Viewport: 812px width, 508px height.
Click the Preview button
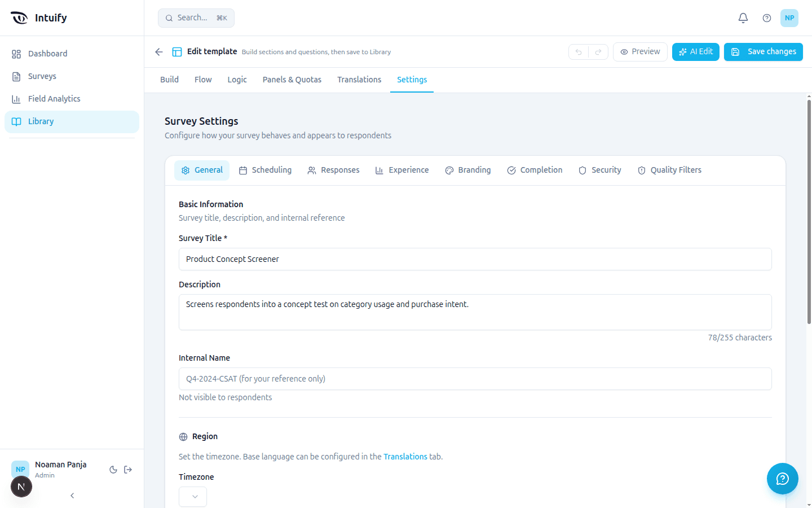[x=640, y=52]
